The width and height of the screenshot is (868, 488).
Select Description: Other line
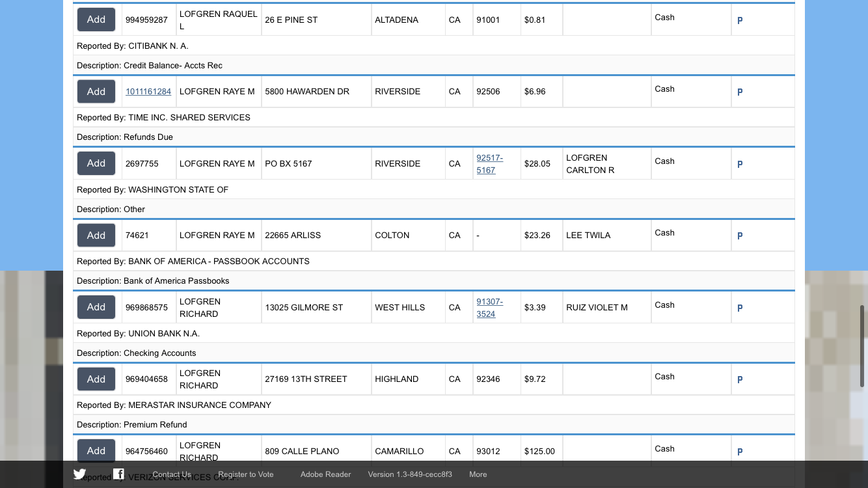[433, 210]
